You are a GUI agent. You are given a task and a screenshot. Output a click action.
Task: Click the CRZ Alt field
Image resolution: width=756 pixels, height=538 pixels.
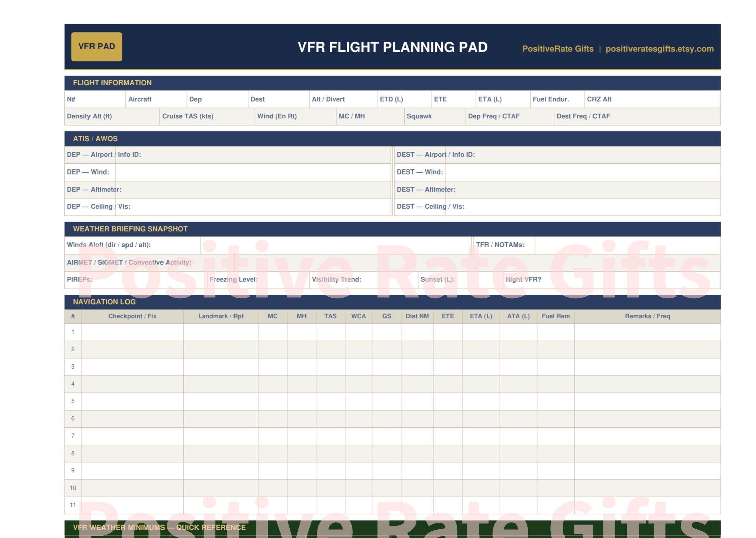pos(653,99)
